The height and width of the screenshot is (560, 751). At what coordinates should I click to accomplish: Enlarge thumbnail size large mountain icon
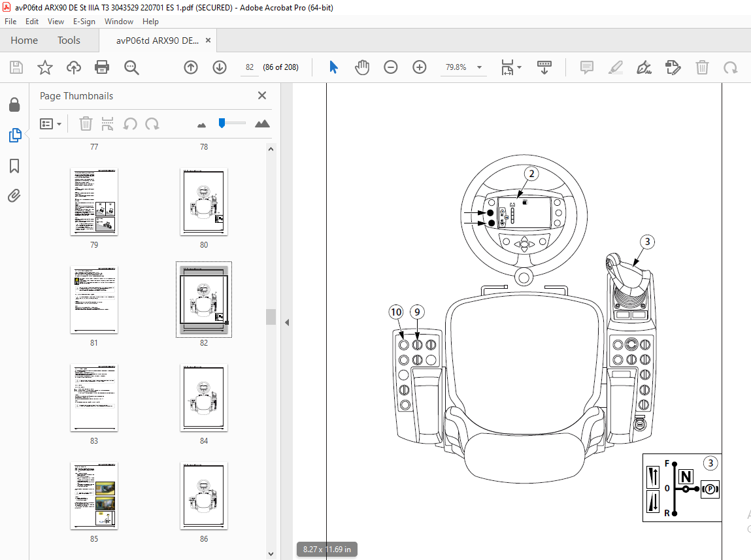tap(262, 124)
